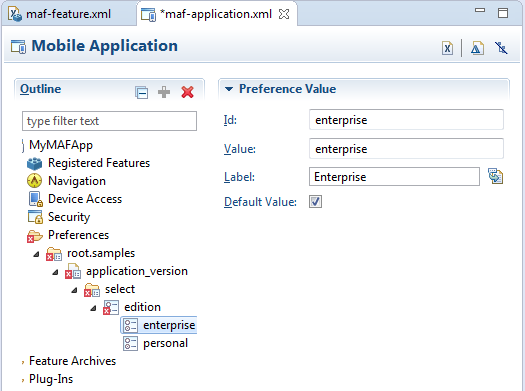The image size is (525, 391).
Task: Click the type filter text field
Action: pos(109,121)
